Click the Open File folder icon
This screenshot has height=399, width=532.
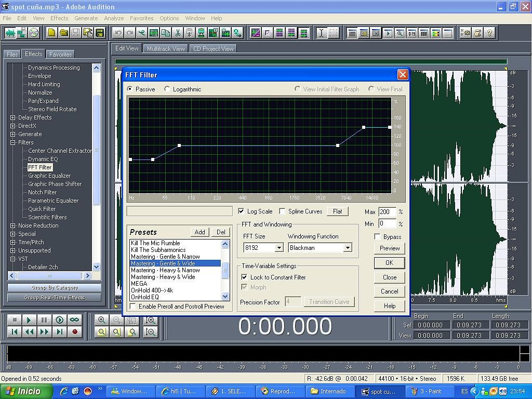click(x=63, y=33)
